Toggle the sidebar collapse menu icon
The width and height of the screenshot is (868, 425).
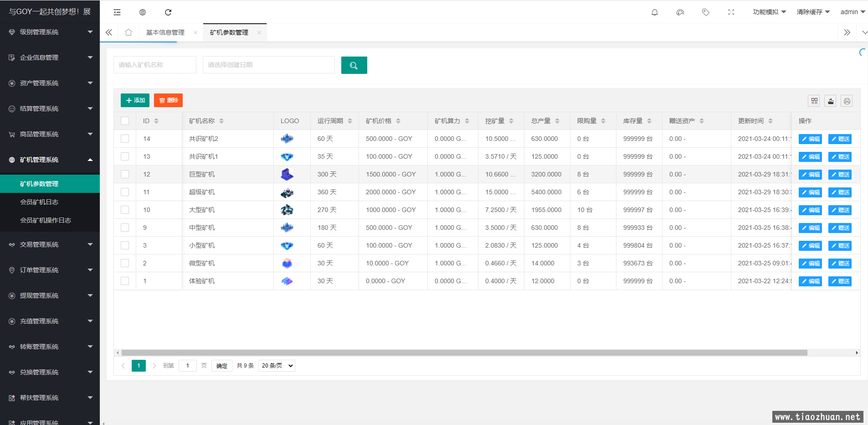(x=117, y=12)
